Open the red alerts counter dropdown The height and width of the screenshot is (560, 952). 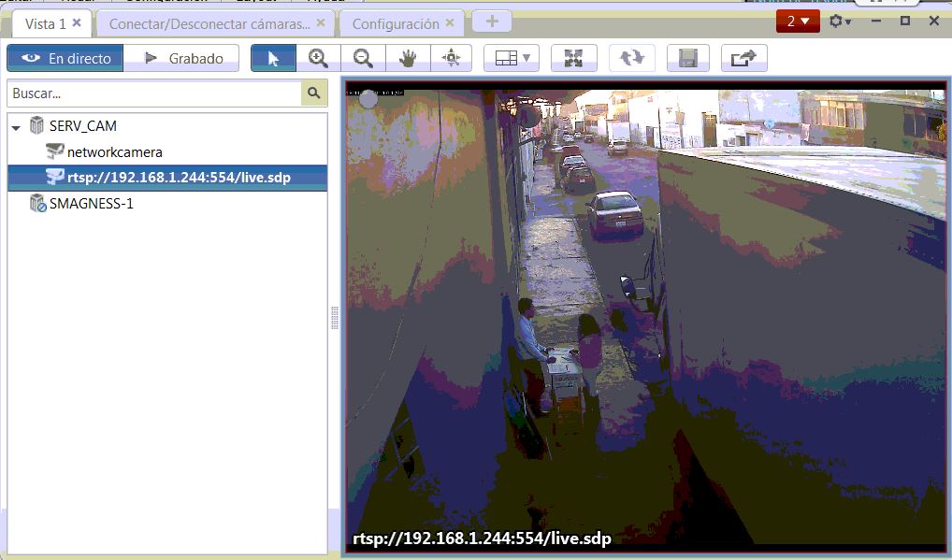pyautogui.click(x=796, y=19)
